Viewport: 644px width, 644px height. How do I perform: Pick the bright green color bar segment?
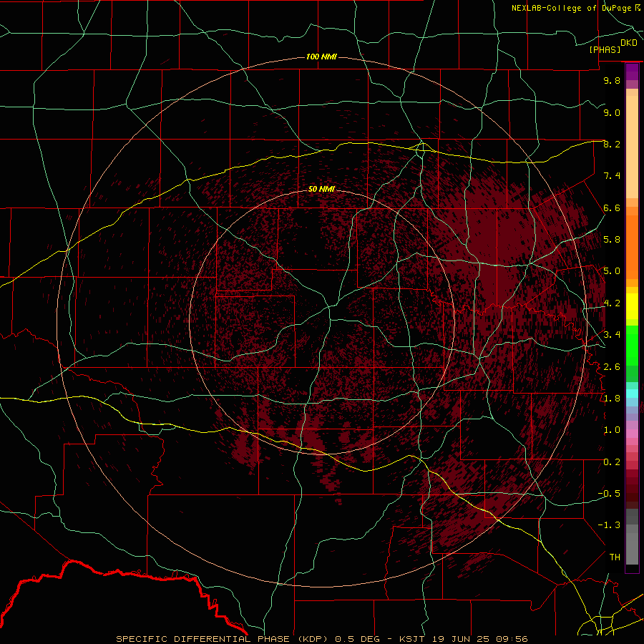632,346
